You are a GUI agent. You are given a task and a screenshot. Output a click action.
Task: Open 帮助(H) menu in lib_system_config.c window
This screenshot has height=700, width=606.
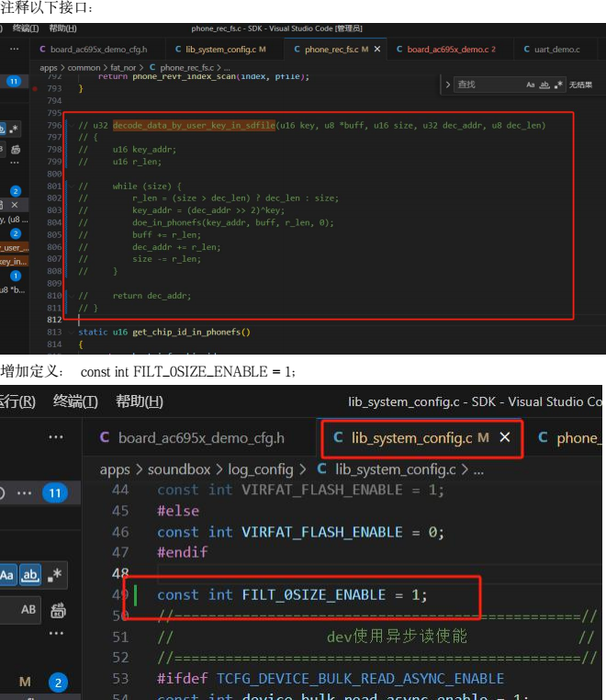140,401
